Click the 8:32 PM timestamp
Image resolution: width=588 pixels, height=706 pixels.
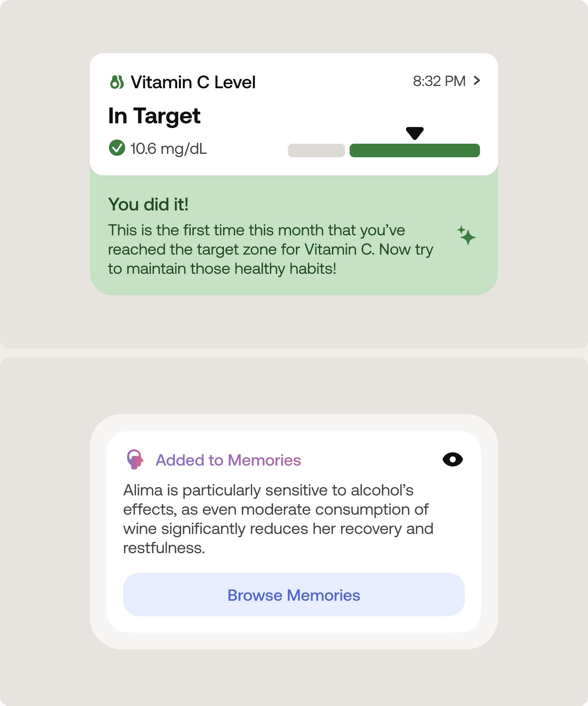coord(439,81)
